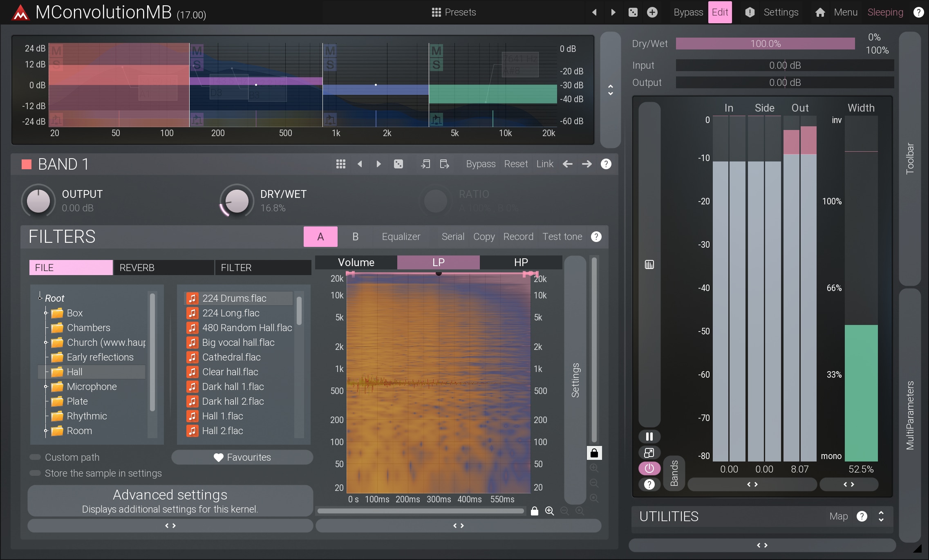The width and height of the screenshot is (929, 560).
Task: Click the Band 1 randomize dice icon
Action: (398, 164)
